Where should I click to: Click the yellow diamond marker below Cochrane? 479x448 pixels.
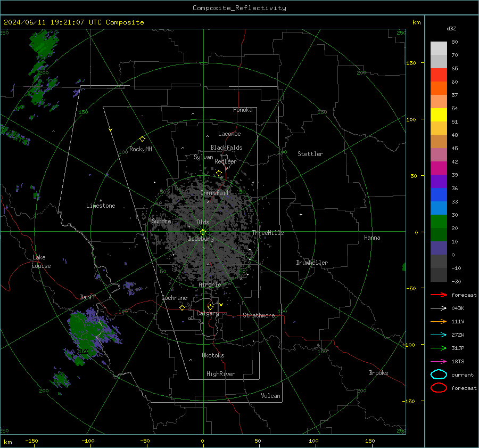(x=182, y=307)
